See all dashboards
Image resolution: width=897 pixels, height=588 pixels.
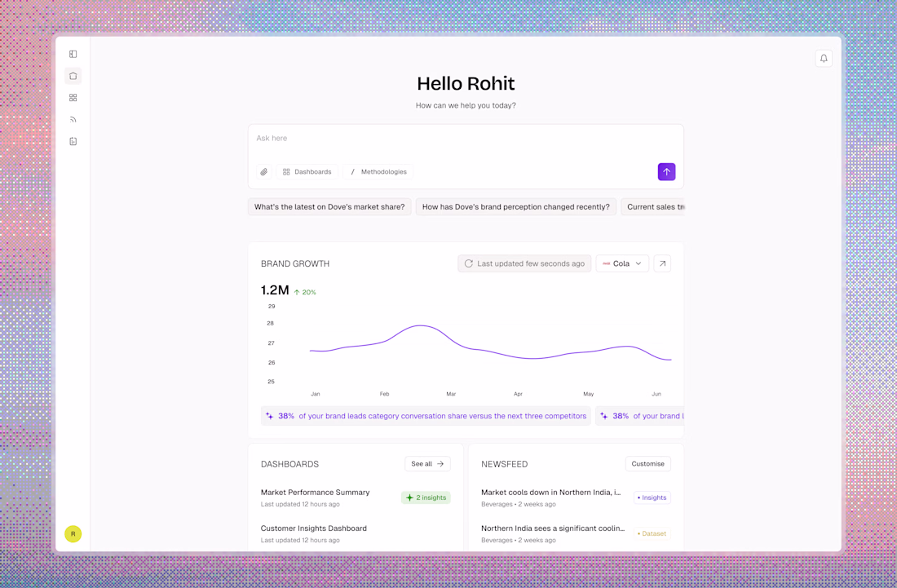(x=427, y=464)
